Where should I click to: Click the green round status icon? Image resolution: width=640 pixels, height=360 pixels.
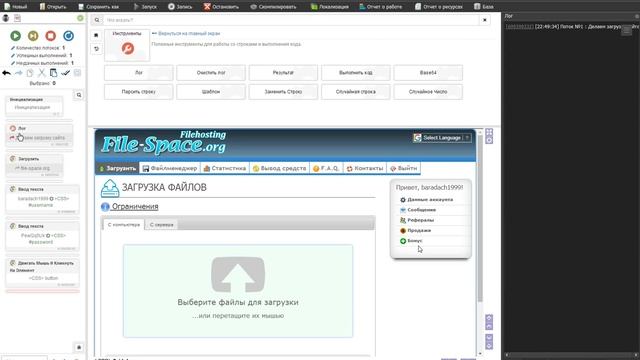pos(80,18)
